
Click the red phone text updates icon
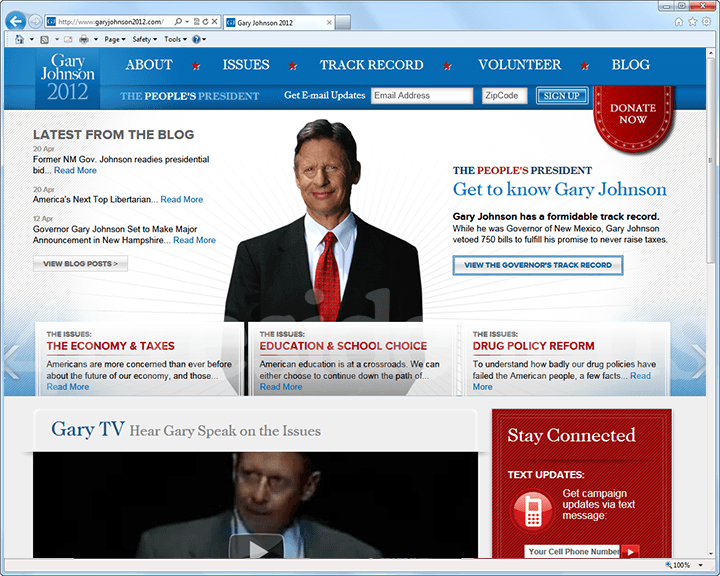[x=533, y=511]
